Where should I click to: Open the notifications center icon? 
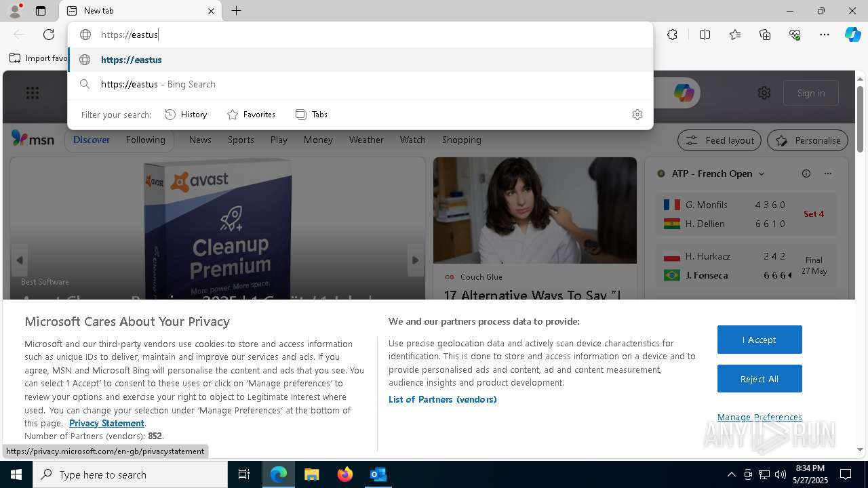coord(846,474)
